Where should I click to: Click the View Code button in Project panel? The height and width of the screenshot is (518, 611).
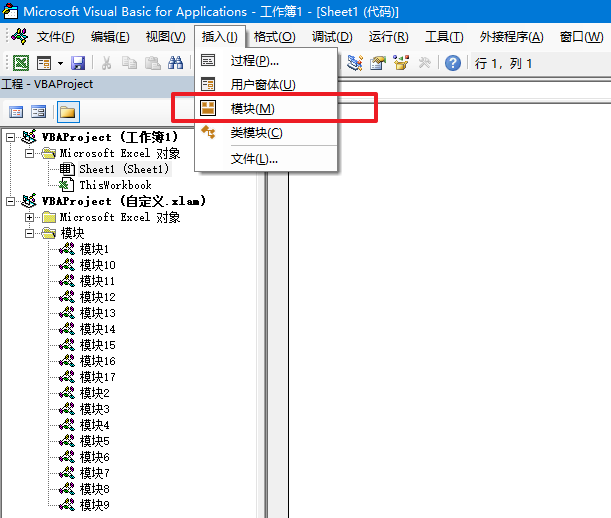click(16, 112)
